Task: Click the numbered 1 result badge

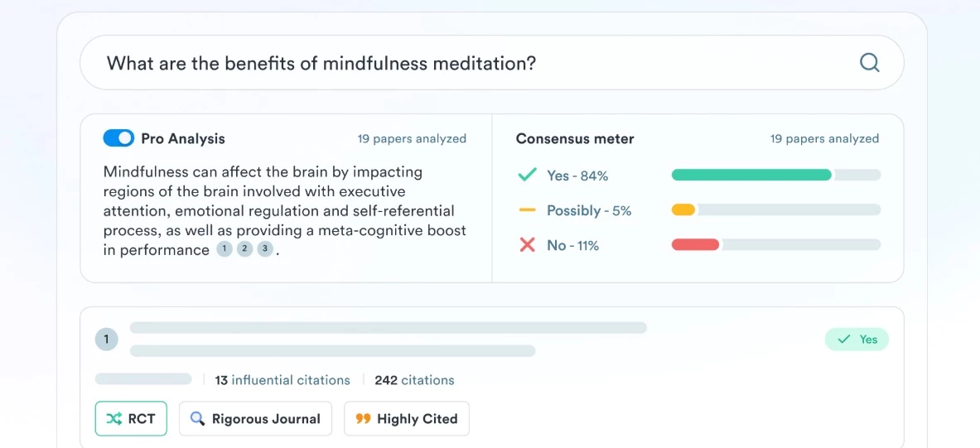Action: (x=106, y=340)
